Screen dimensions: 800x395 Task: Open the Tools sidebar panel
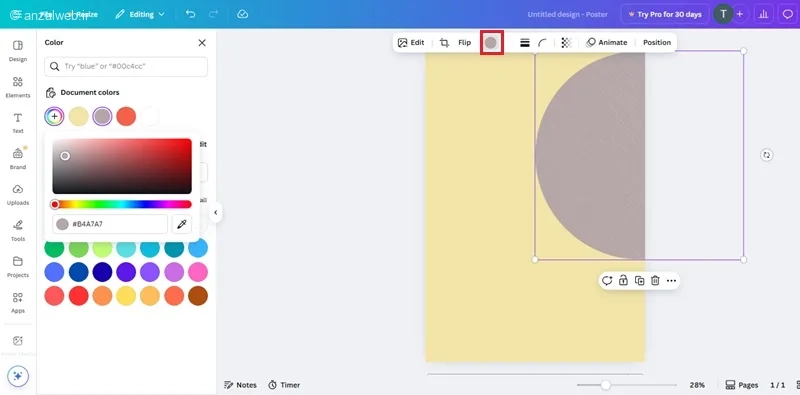point(18,230)
